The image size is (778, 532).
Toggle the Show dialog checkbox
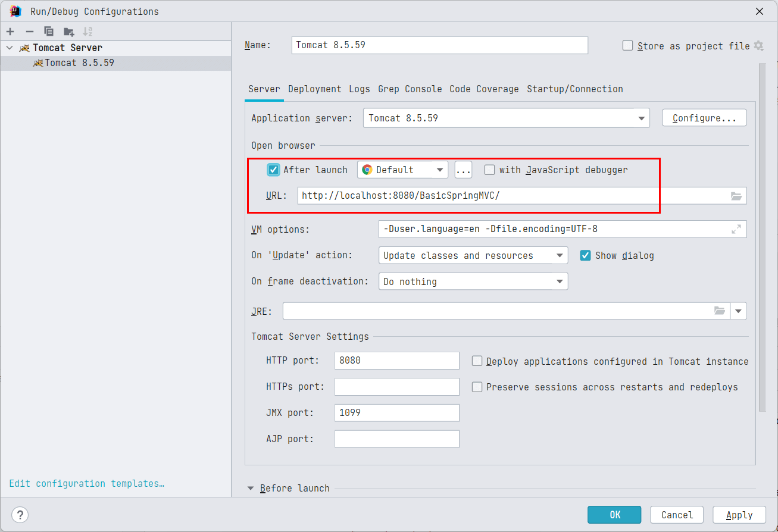point(585,255)
